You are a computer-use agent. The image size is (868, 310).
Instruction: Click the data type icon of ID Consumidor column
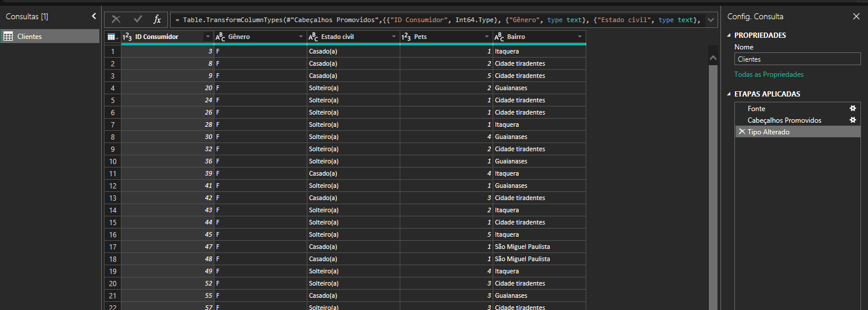[x=128, y=37]
